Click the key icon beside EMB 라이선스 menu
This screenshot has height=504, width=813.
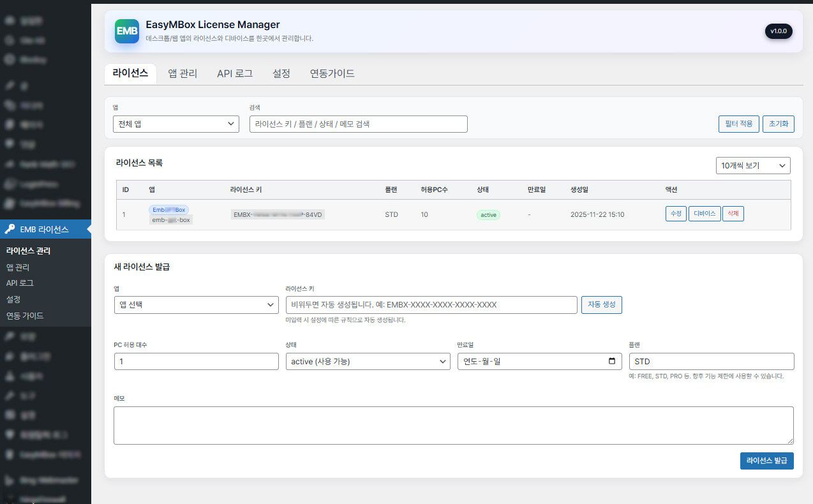coord(9,229)
